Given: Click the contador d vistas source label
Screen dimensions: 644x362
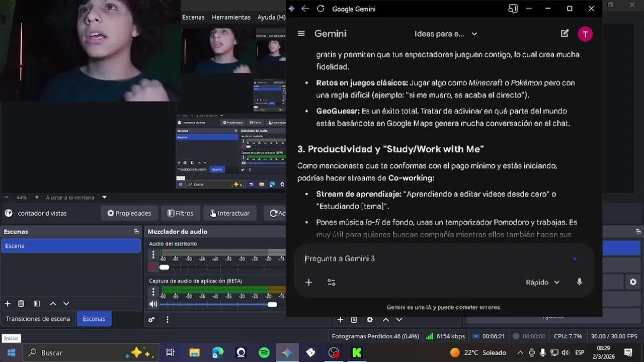Looking at the screenshot, I should tap(42, 213).
